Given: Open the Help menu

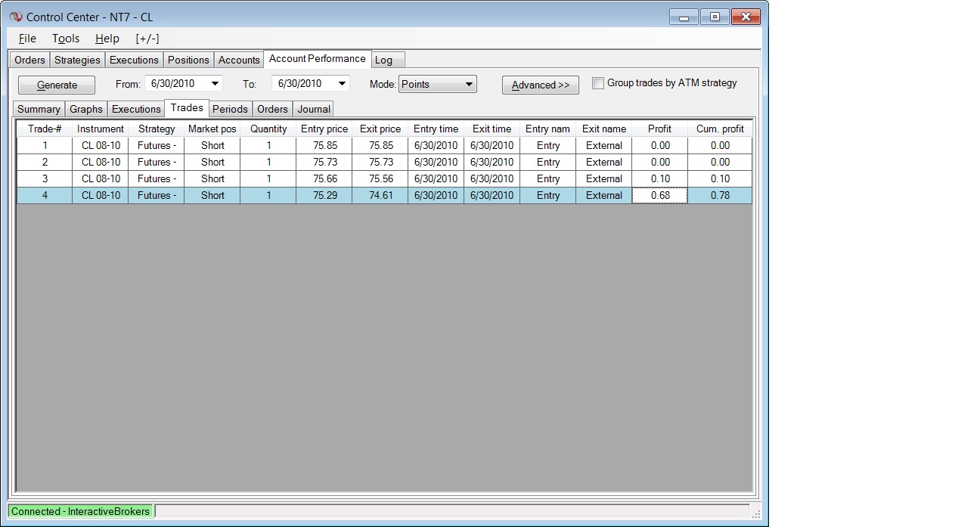Looking at the screenshot, I should (107, 39).
